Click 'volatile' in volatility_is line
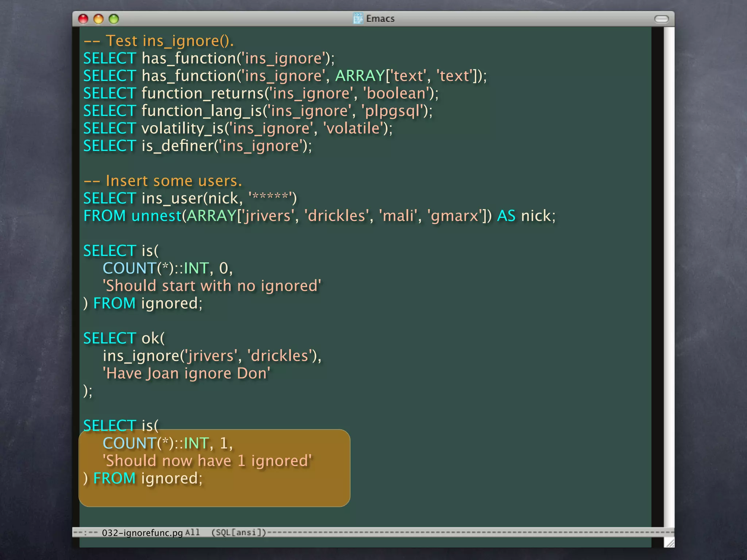Screen dimensions: 747x560 354,128
